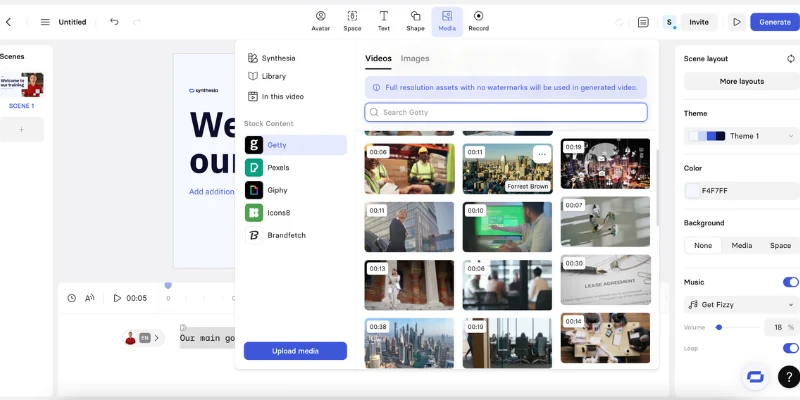This screenshot has height=400, width=800.
Task: Set background to Media
Action: click(741, 245)
